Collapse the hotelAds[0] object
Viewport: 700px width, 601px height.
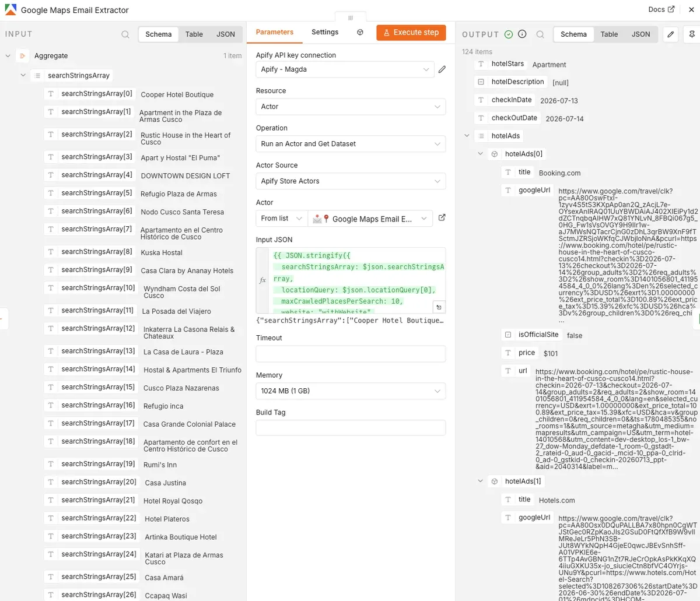480,154
